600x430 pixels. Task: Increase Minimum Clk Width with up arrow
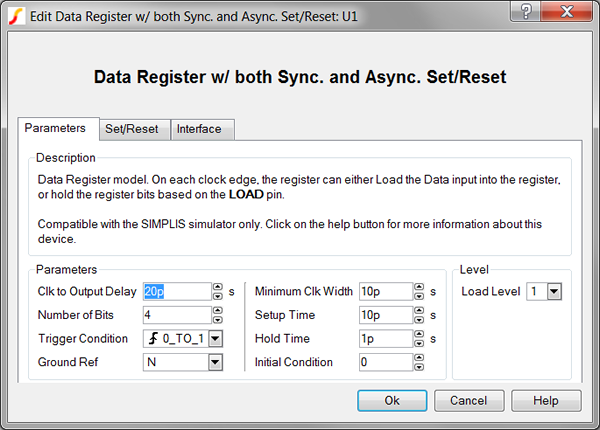point(419,287)
